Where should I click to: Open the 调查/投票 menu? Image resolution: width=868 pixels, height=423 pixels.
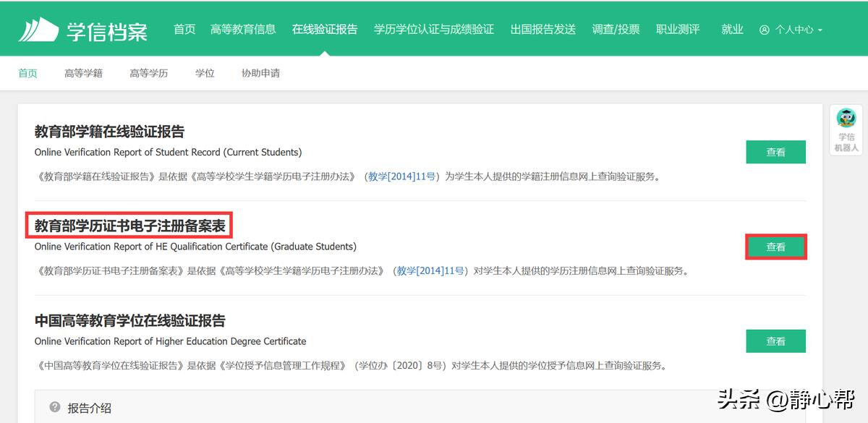616,30
